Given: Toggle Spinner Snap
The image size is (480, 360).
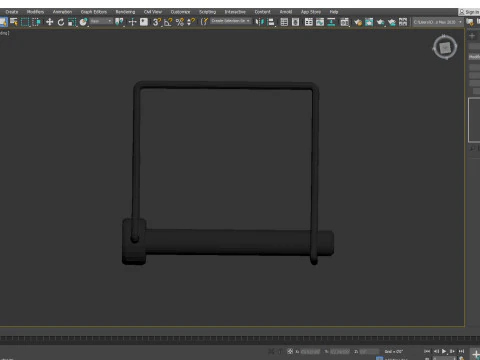Looking at the screenshot, I should (191, 22).
